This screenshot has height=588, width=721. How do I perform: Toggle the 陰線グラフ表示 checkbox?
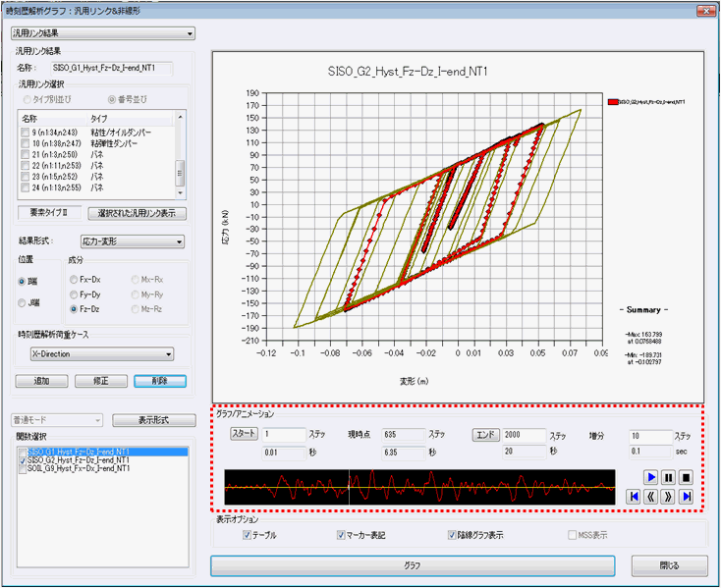(452, 535)
